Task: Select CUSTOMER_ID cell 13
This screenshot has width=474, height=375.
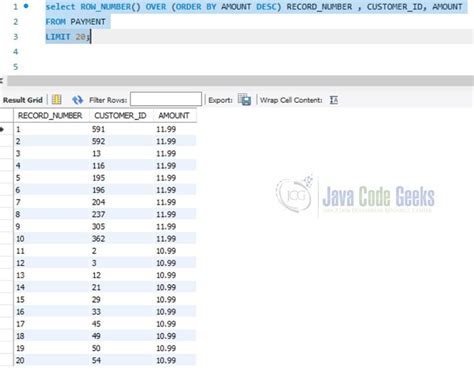Action: [x=121, y=153]
